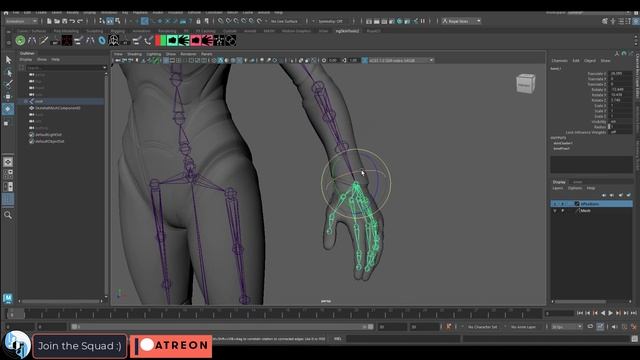Toggle visibility V of the Mesh layer
640x360 pixels.
[x=555, y=211]
